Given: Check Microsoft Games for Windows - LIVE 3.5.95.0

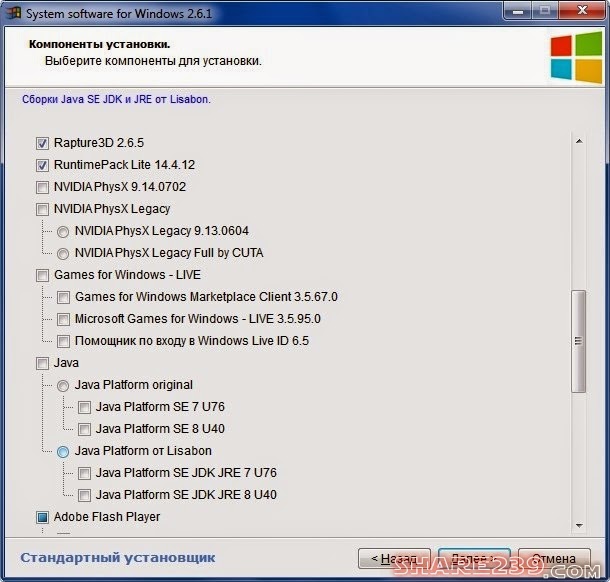Looking at the screenshot, I should coord(63,319).
